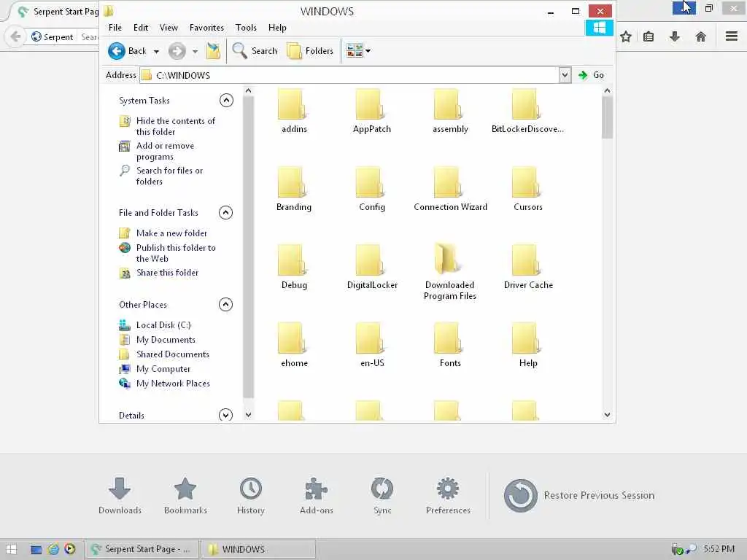
Task: Select the Help folder icon
Action: point(527,338)
